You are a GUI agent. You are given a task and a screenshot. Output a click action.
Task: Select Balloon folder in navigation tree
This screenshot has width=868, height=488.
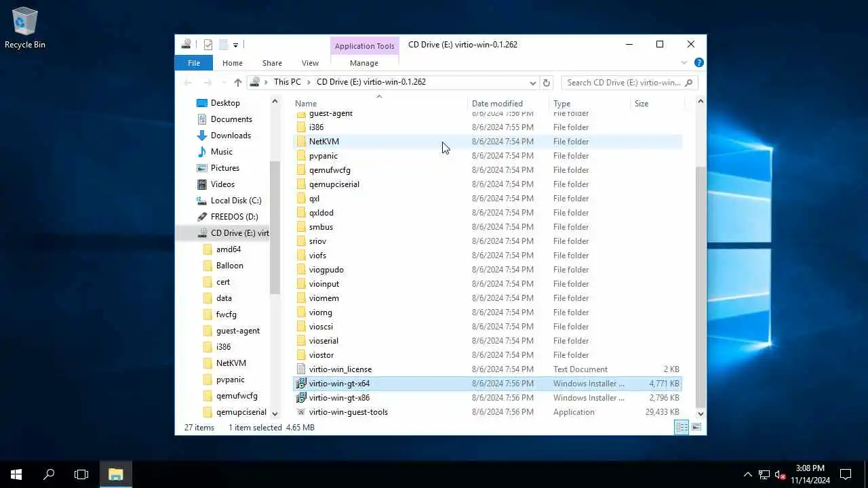click(x=229, y=266)
